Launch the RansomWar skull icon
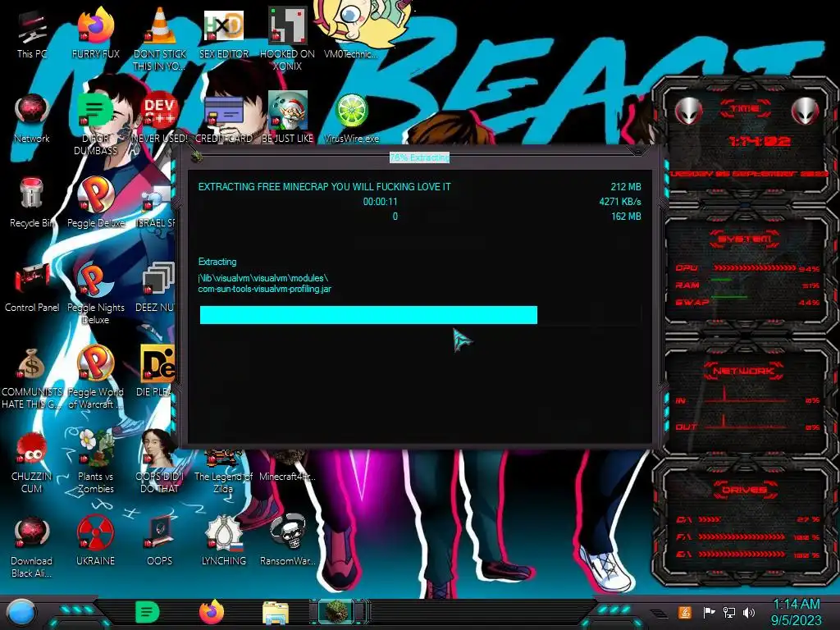Image resolution: width=840 pixels, height=630 pixels. [x=288, y=541]
